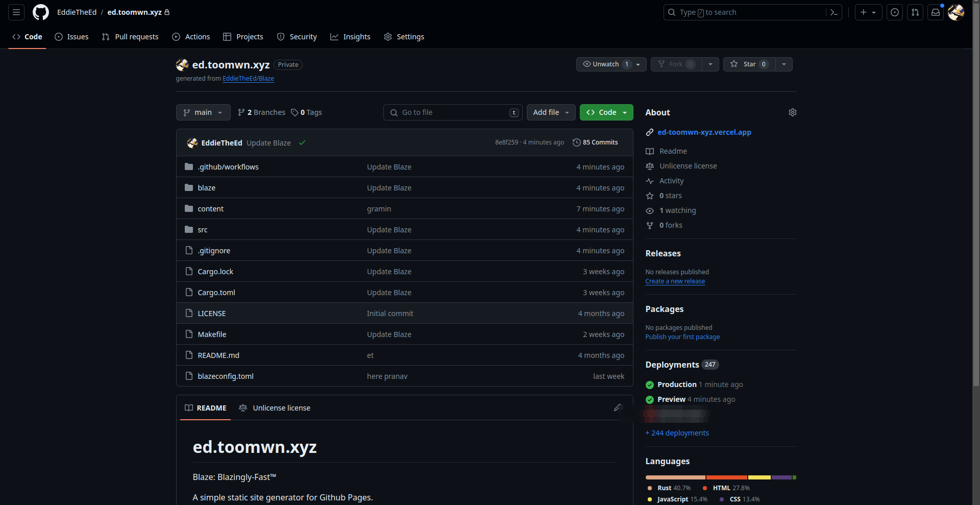
Task: Edit README with pencil icon
Action: [x=618, y=407]
